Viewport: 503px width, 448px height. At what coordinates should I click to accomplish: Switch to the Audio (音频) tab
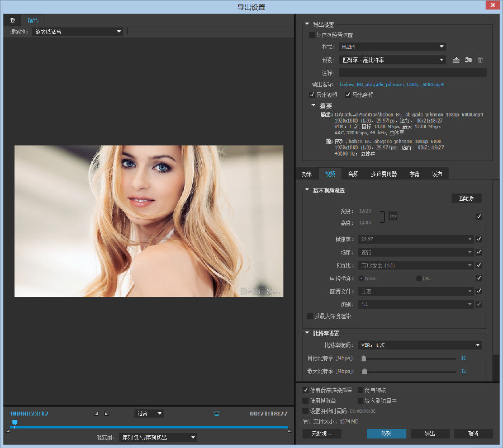(353, 174)
